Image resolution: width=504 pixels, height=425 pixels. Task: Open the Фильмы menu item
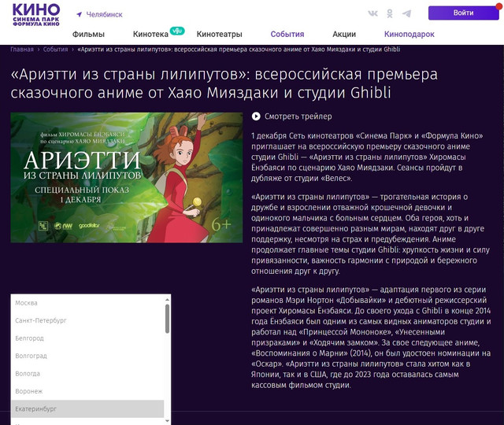(x=88, y=34)
